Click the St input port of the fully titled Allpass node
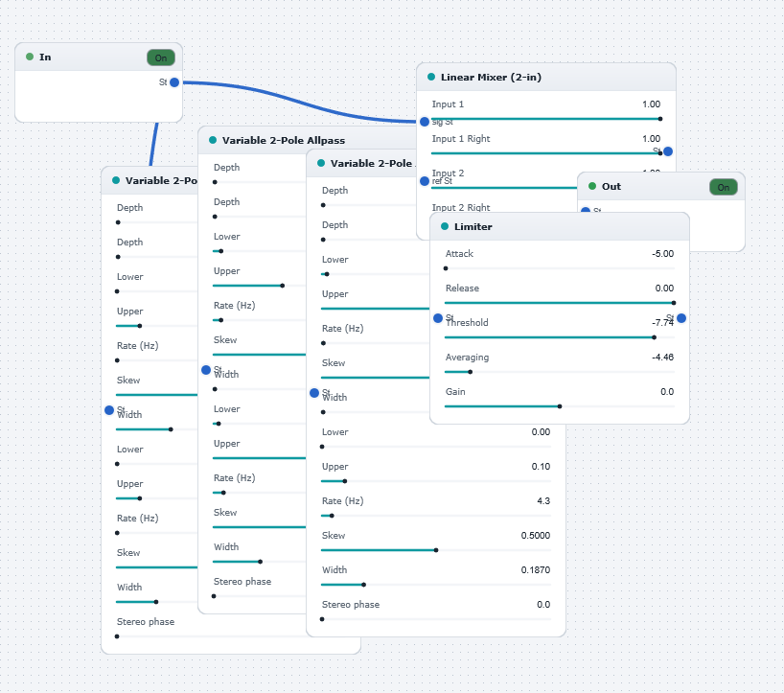This screenshot has height=693, width=784. pos(206,370)
